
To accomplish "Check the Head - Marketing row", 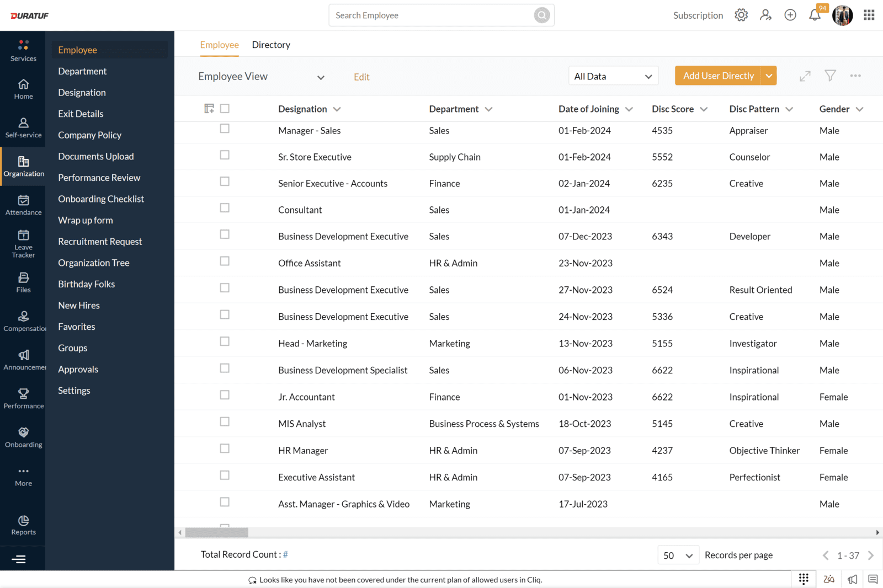I will (x=225, y=341).
